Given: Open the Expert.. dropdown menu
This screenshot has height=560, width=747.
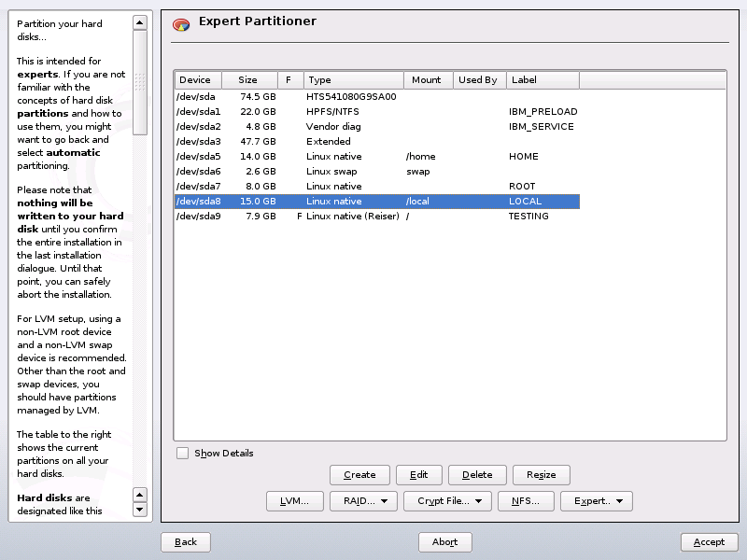Looking at the screenshot, I should point(597,501).
